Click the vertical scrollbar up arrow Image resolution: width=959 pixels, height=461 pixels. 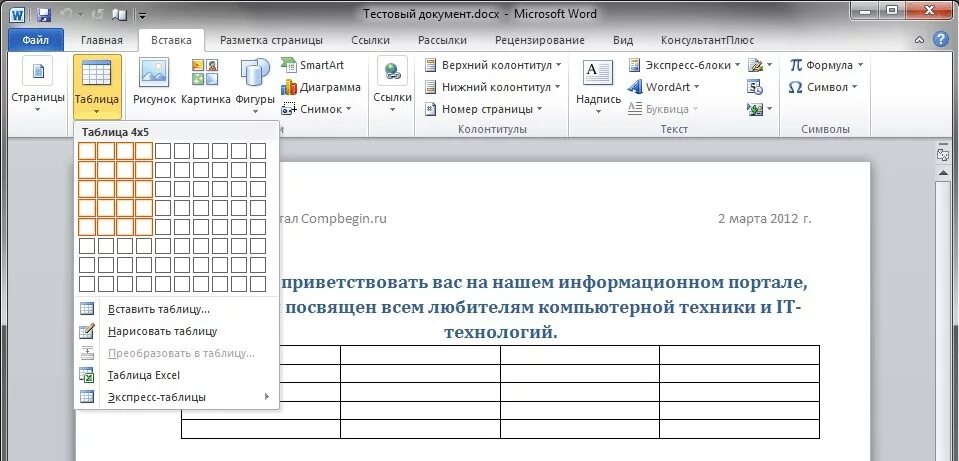point(942,173)
